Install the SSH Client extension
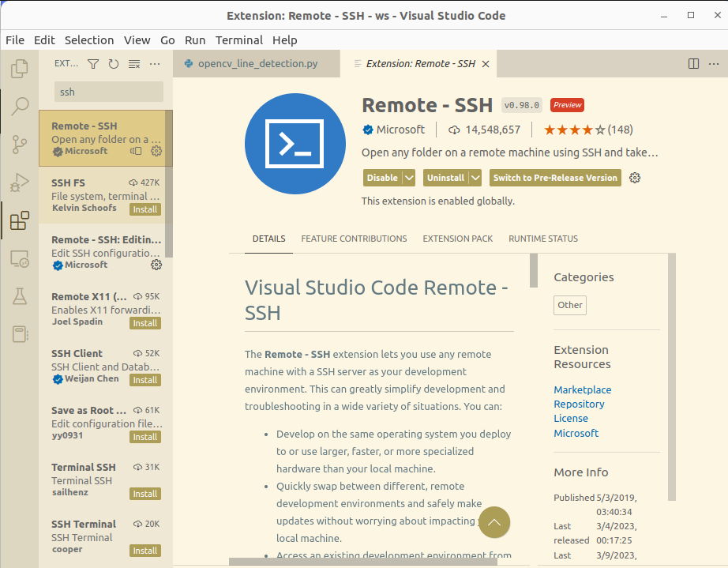The width and height of the screenshot is (728, 568). [x=145, y=380]
